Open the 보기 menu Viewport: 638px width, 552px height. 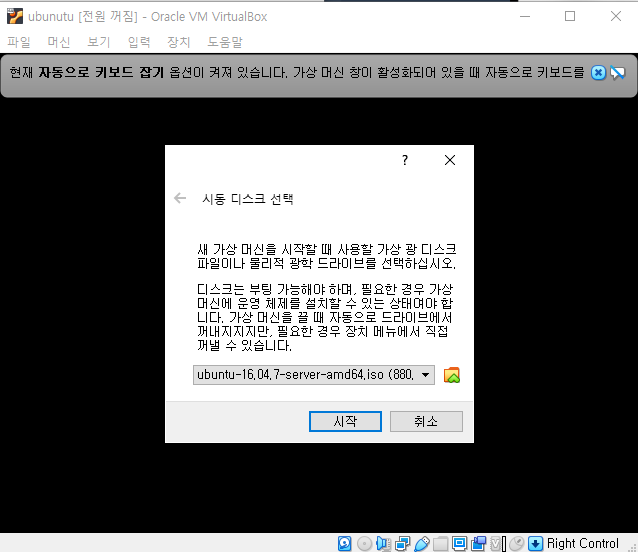coord(99,41)
